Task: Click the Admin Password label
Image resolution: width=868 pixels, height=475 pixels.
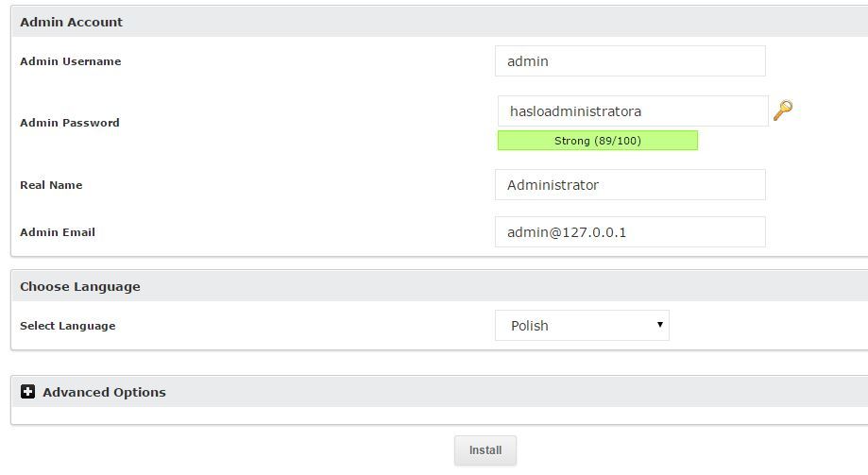Action: point(70,123)
